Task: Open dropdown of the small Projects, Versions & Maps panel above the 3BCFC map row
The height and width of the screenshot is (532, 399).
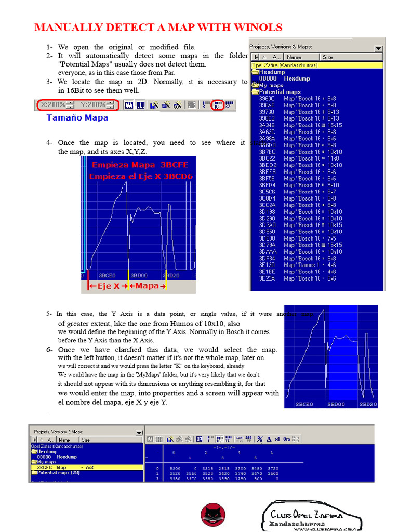Action: pyautogui.click(x=139, y=433)
